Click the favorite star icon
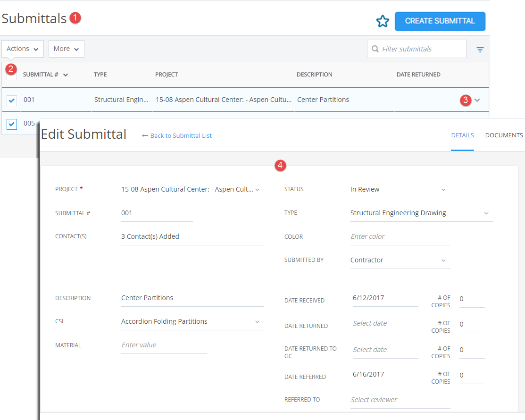This screenshot has width=525, height=420. (383, 21)
